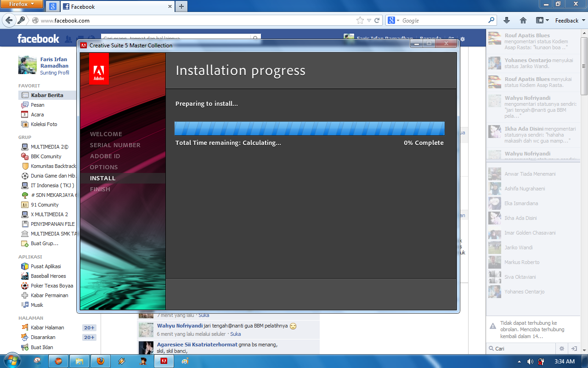Image resolution: width=588 pixels, height=368 pixels.
Task: Go to the Firefox Home page icon
Action: pyautogui.click(x=523, y=20)
